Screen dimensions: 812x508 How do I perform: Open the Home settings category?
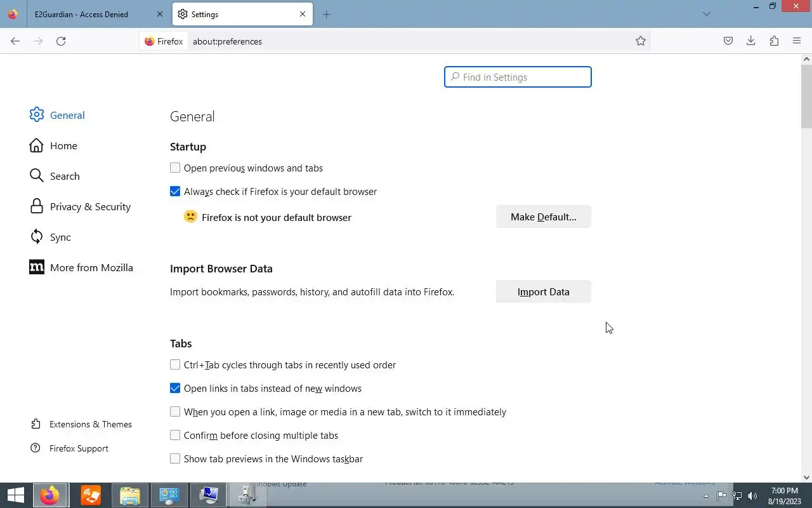coord(63,145)
